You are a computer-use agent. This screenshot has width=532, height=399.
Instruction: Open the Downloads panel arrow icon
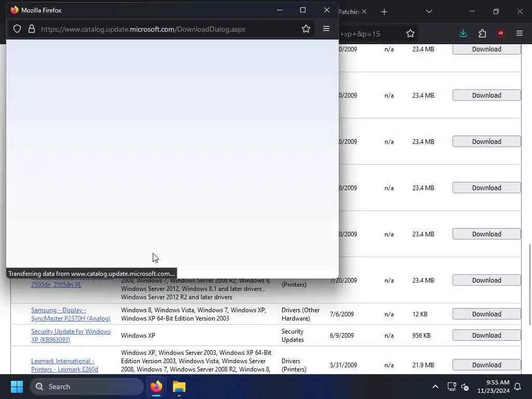(x=463, y=33)
